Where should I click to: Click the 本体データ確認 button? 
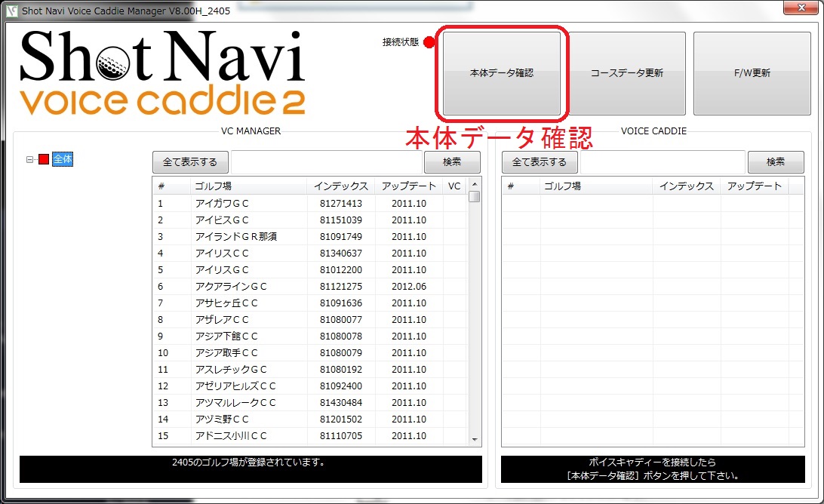pos(501,73)
